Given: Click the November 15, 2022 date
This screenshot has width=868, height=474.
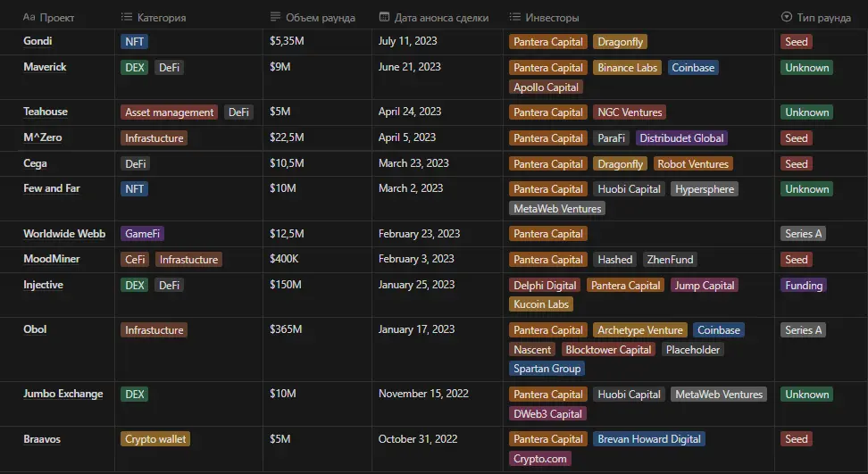Looking at the screenshot, I should click(423, 394).
